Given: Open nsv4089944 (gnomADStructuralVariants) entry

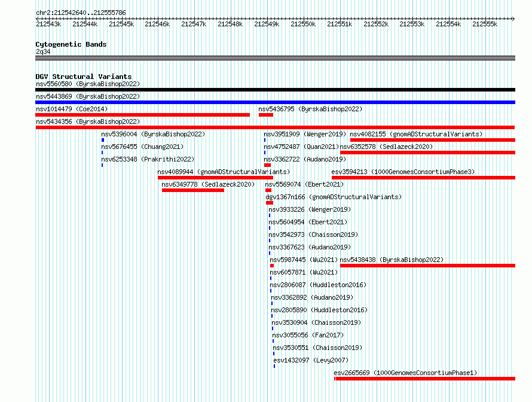Looking at the screenshot, I should tap(224, 172).
